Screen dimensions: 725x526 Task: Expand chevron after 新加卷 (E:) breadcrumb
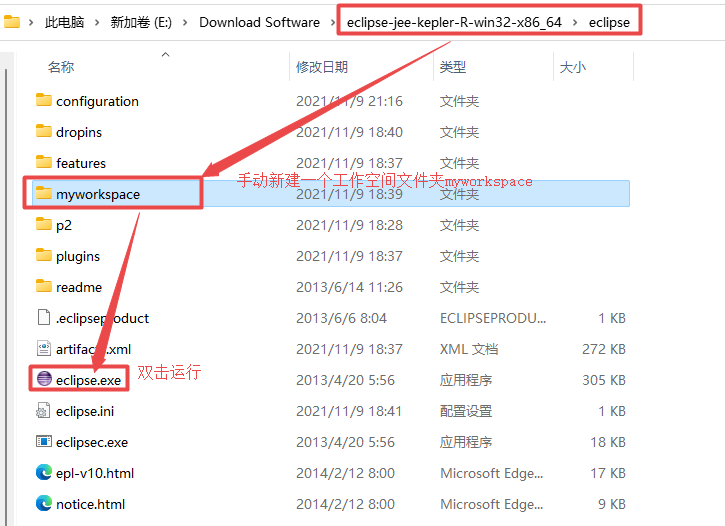point(185,22)
